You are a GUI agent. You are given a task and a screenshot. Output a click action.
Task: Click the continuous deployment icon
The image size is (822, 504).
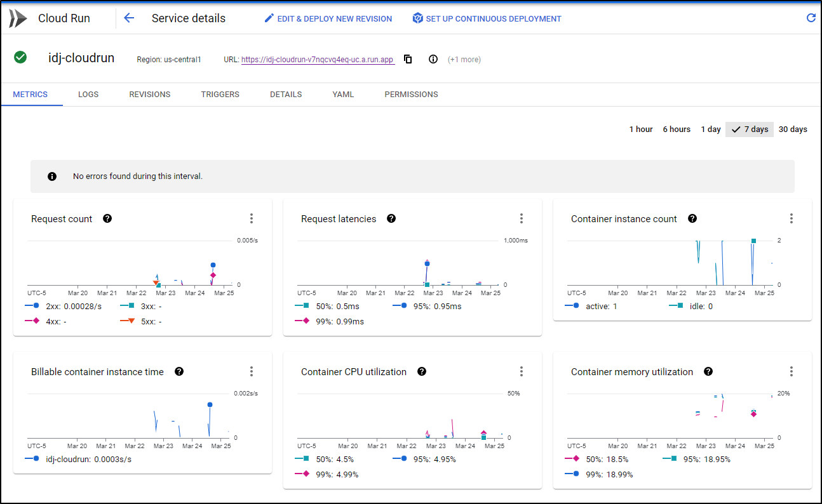pos(417,18)
